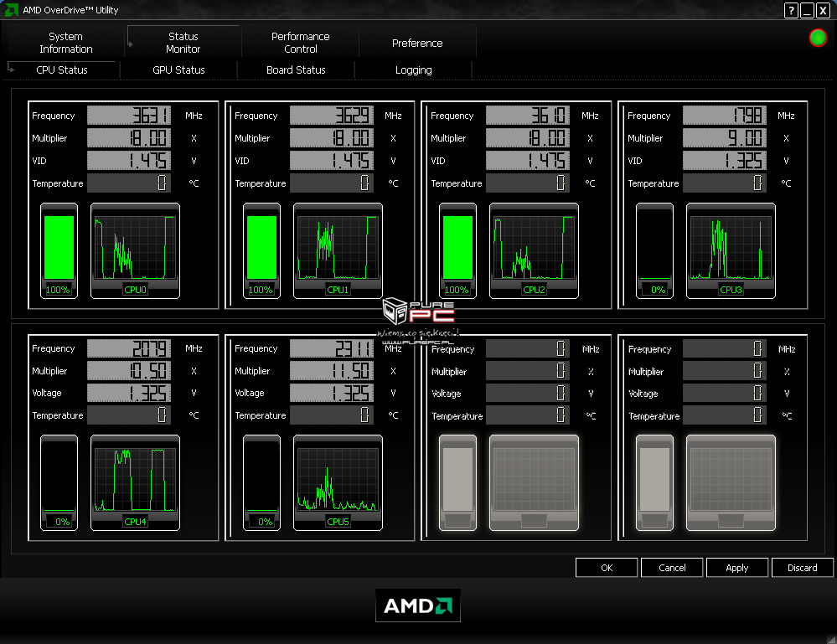This screenshot has height=644, width=837.
Task: Click the CPU5 usage history graph
Action: (x=338, y=482)
